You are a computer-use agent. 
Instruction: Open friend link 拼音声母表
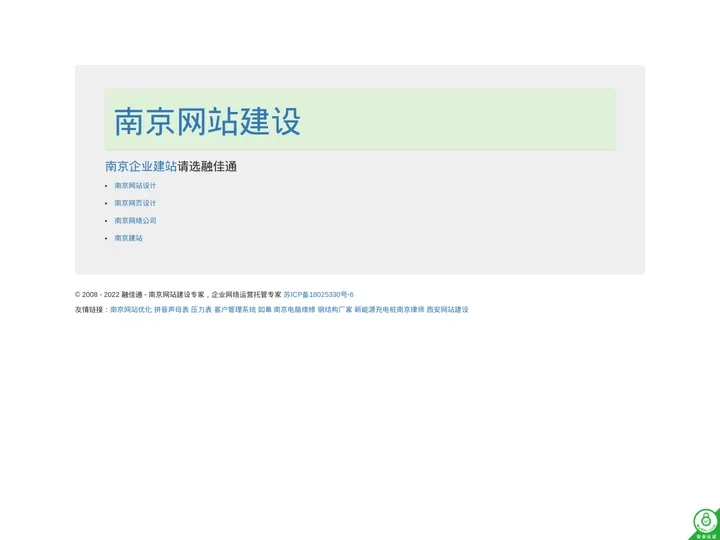(171, 309)
